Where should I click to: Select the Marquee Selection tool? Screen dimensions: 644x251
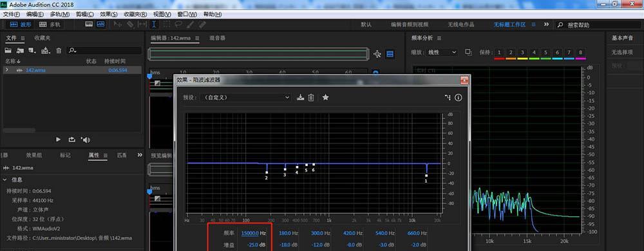(167, 24)
